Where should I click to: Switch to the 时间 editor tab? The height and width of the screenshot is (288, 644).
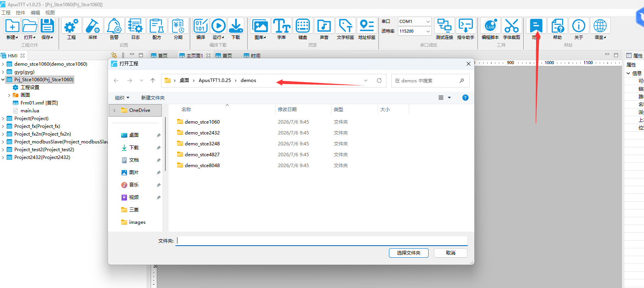pos(252,56)
